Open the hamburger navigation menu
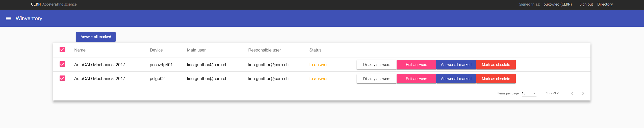The height and width of the screenshot is (128, 644). 8,18
